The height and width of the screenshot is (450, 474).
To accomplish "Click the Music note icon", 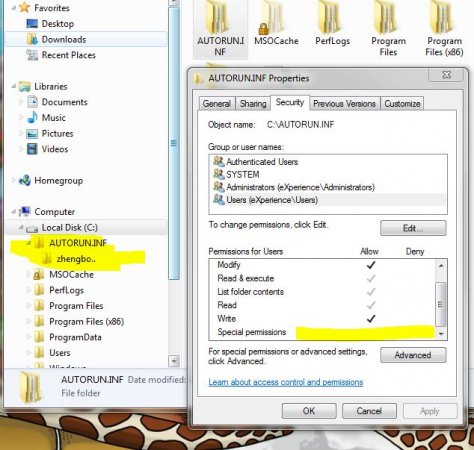I will [x=32, y=117].
